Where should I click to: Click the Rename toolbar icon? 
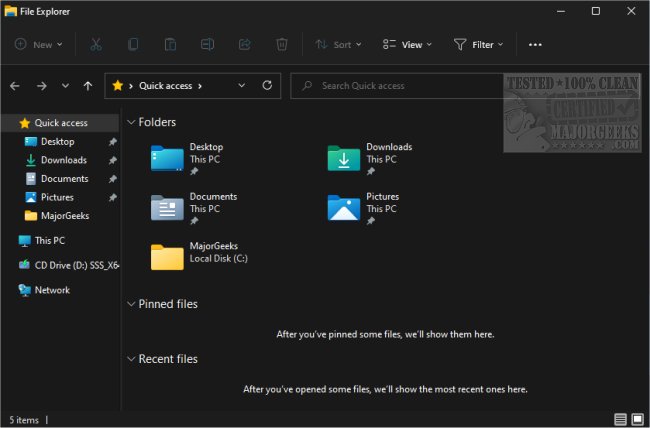[207, 44]
